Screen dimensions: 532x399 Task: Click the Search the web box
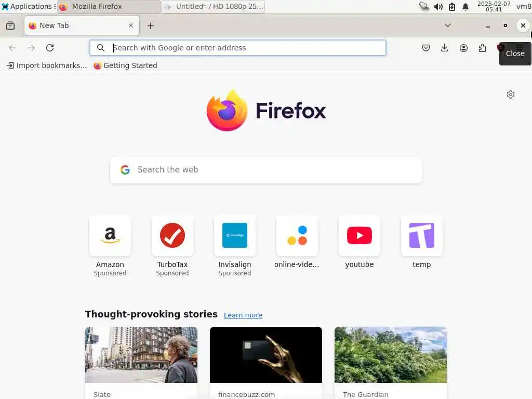pyautogui.click(x=265, y=170)
